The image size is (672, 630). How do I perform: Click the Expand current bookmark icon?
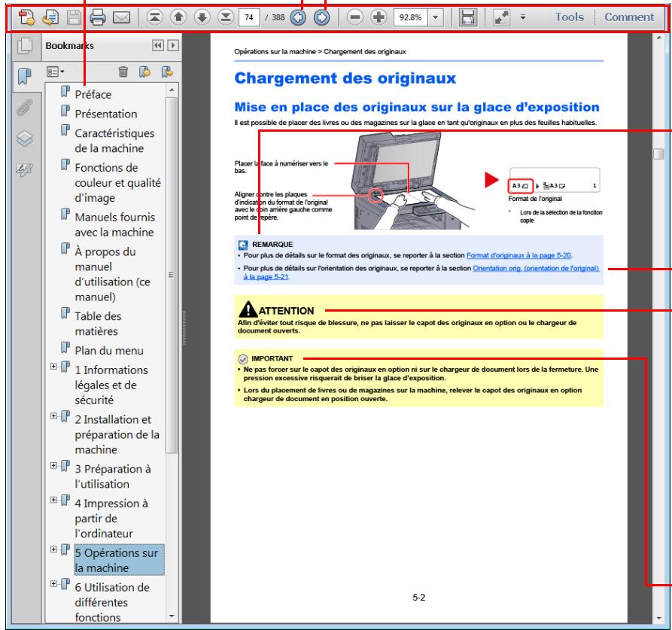(x=167, y=72)
